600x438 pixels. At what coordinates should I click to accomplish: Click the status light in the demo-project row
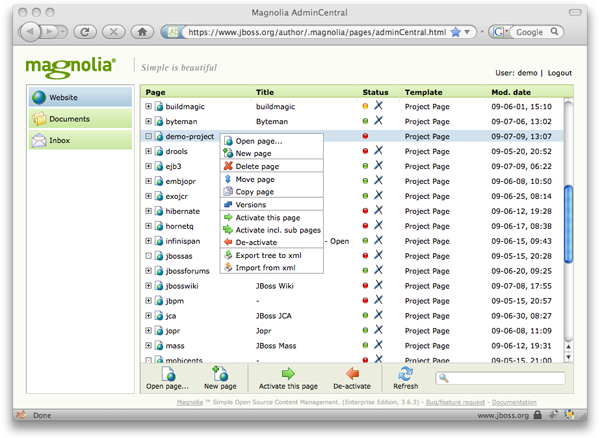[365, 136]
